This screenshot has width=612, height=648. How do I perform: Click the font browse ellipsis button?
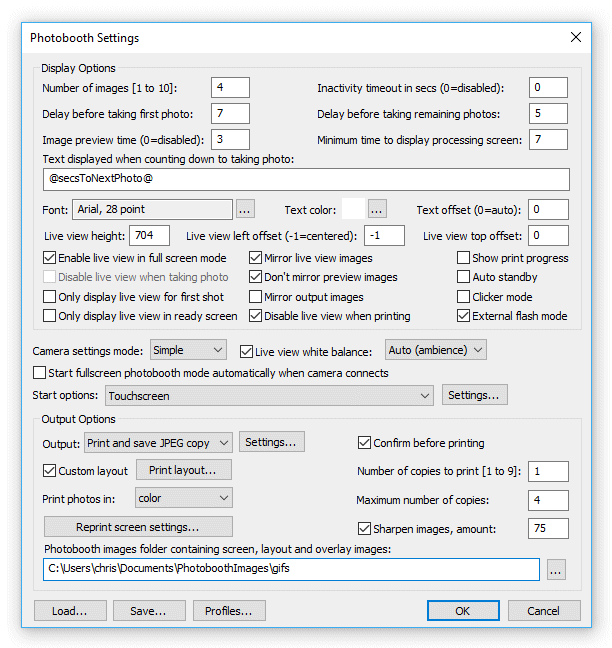point(245,210)
